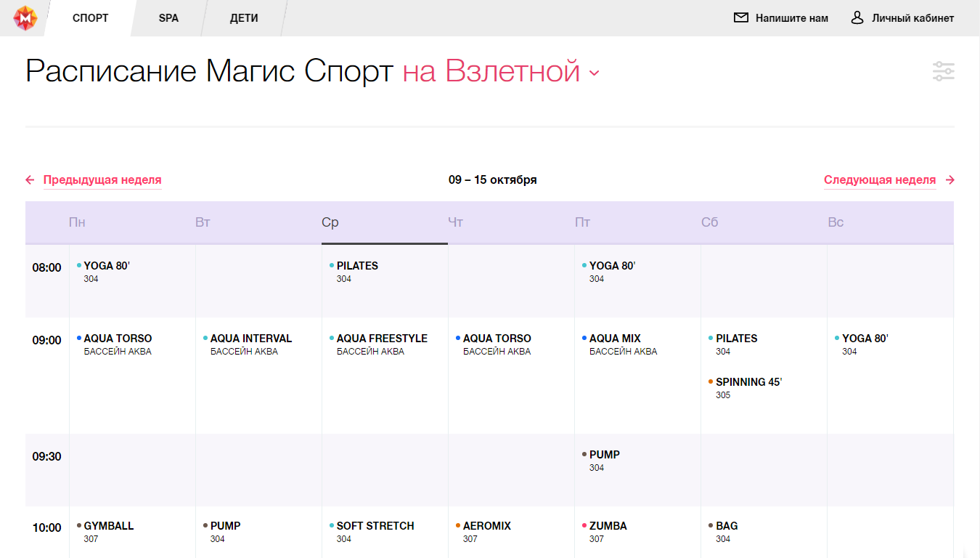Click Напишите нам contact link

click(791, 18)
